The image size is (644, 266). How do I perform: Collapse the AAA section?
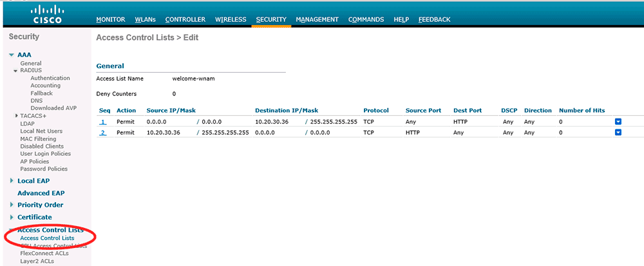[12, 55]
